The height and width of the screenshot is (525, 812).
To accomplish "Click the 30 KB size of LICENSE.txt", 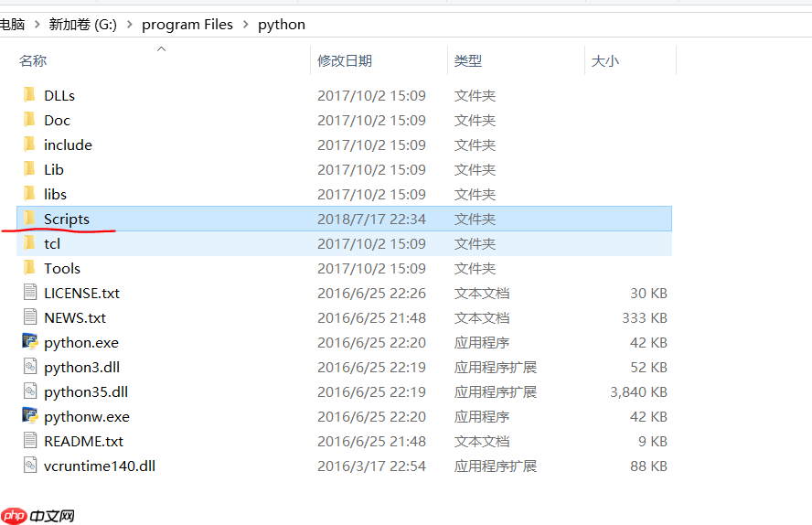I will [649, 293].
